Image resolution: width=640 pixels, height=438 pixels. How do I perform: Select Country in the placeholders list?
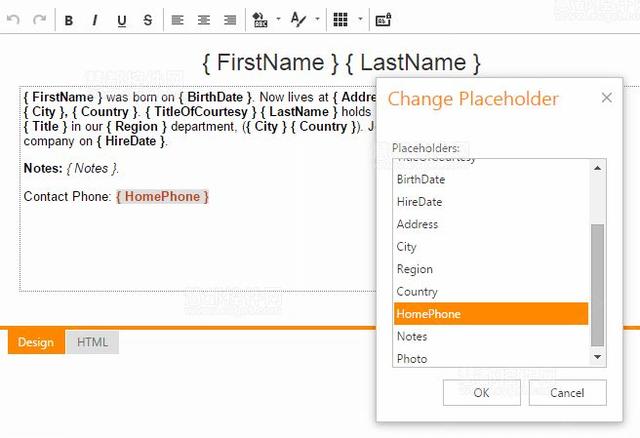tap(491, 291)
